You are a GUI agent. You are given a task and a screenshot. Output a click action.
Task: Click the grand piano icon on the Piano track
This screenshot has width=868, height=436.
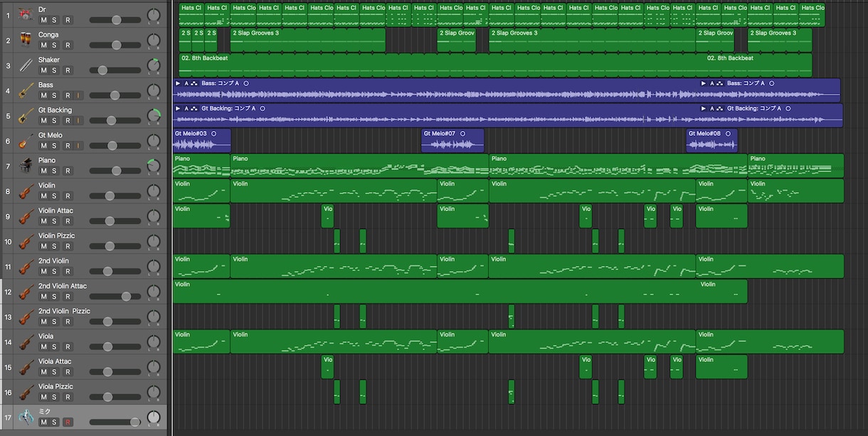pos(26,166)
